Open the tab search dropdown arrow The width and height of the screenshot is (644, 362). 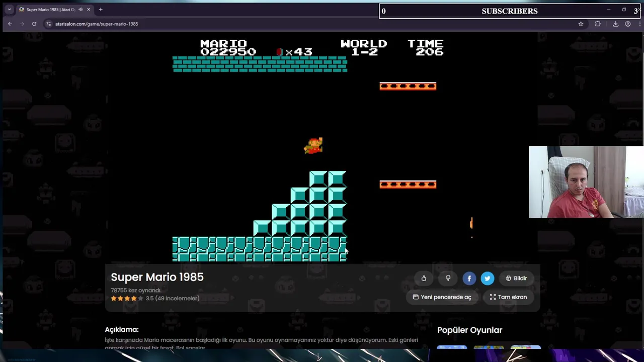tap(9, 10)
